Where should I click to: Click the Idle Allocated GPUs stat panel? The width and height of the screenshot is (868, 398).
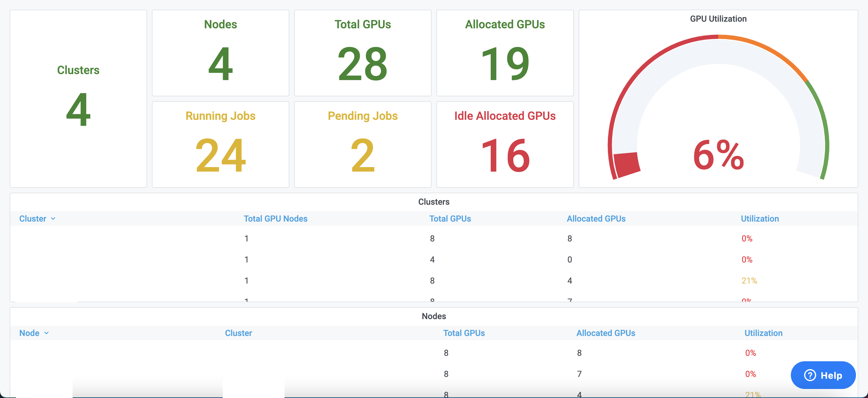[505, 145]
